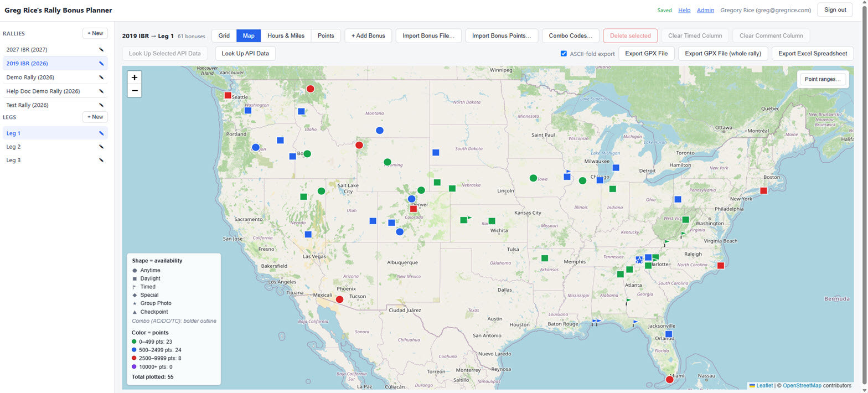This screenshot has height=393, width=868.
Task: Click the red square marker near Boston
Action: click(763, 190)
